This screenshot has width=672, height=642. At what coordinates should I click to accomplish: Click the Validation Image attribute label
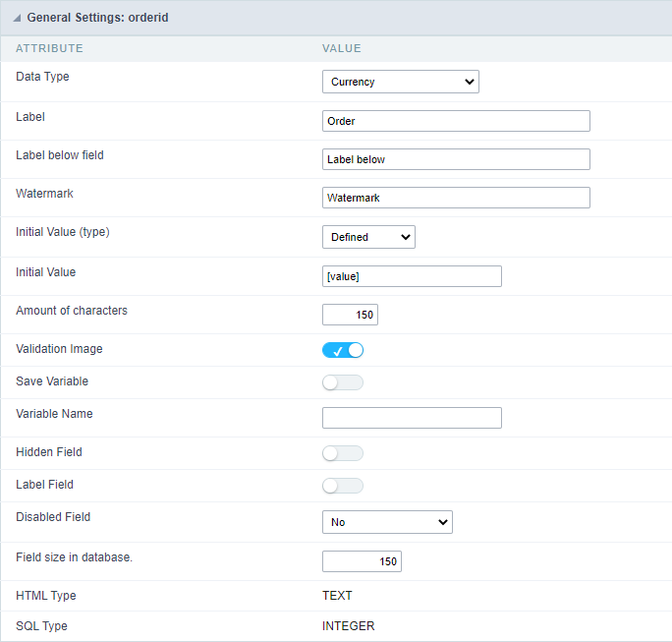pos(59,349)
